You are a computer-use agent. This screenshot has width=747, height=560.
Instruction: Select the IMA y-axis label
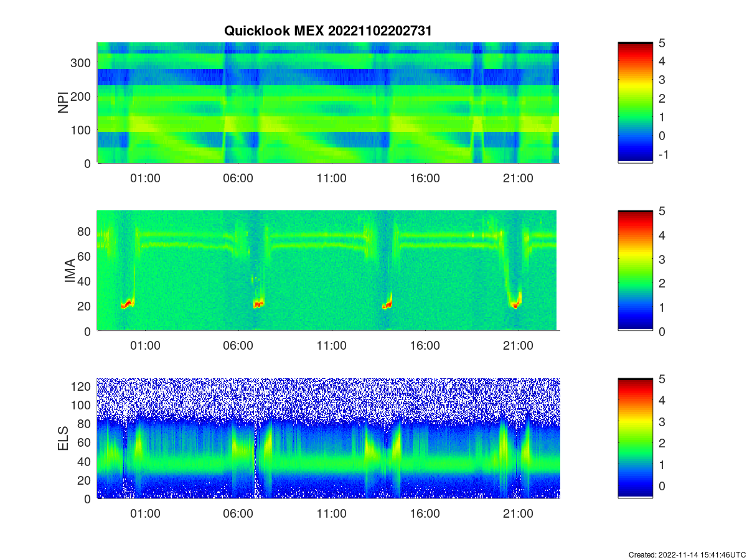pos(69,271)
